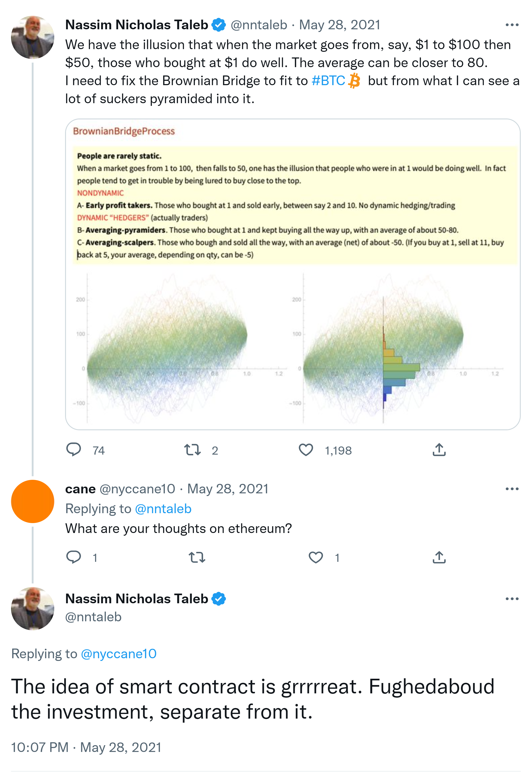Open more options on the first tweet
The width and height of the screenshot is (532, 781).
coord(512,25)
